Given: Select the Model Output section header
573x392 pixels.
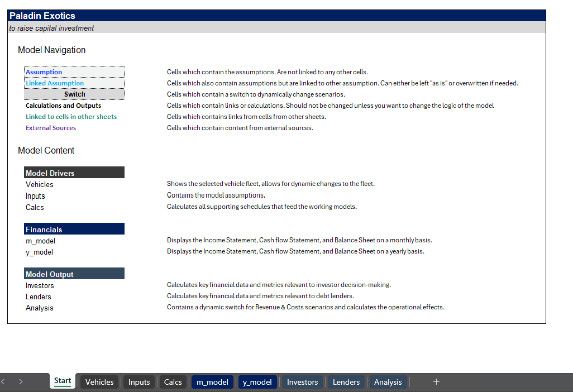Looking at the screenshot, I should 74,274.
